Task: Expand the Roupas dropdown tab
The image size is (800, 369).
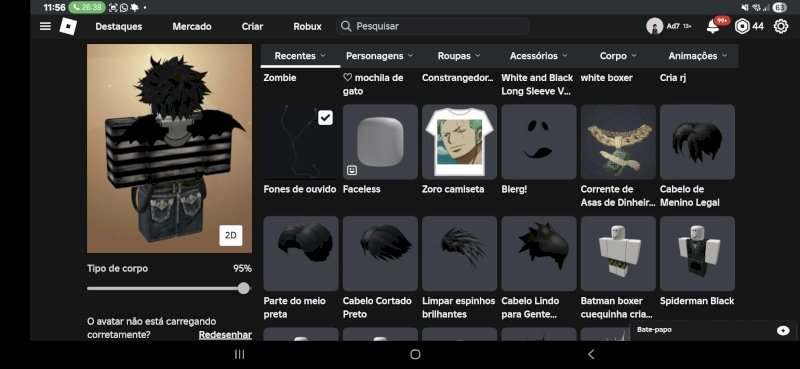Action: point(459,56)
